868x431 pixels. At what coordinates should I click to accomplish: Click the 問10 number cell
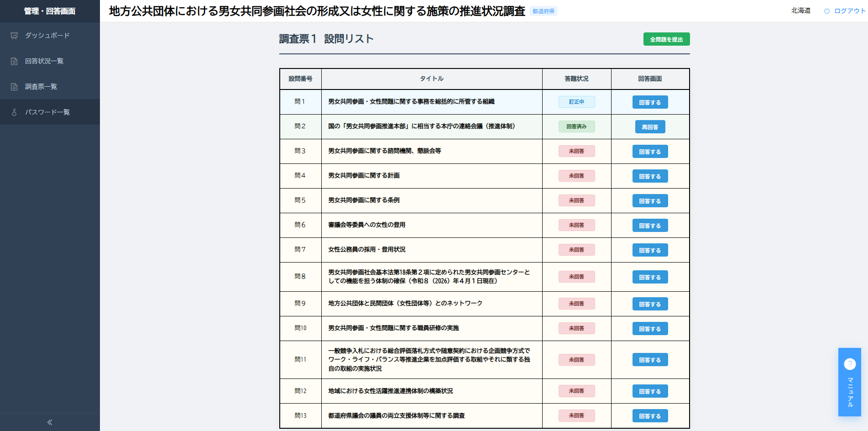(300, 328)
